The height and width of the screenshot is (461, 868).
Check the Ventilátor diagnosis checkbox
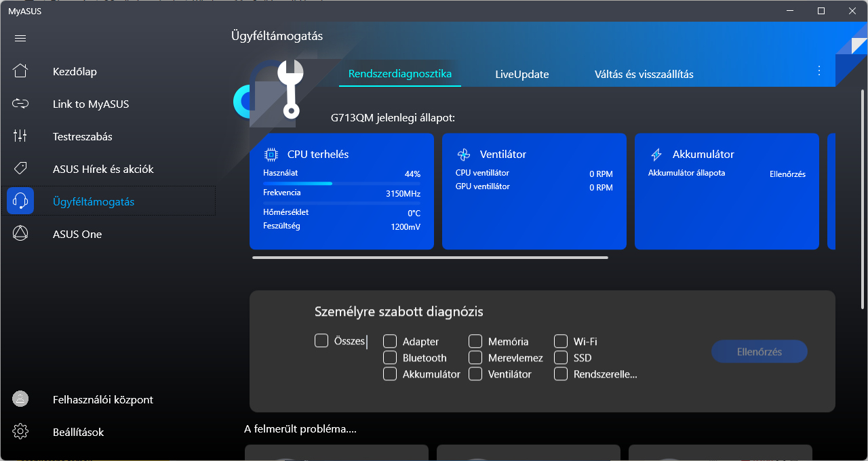475,374
